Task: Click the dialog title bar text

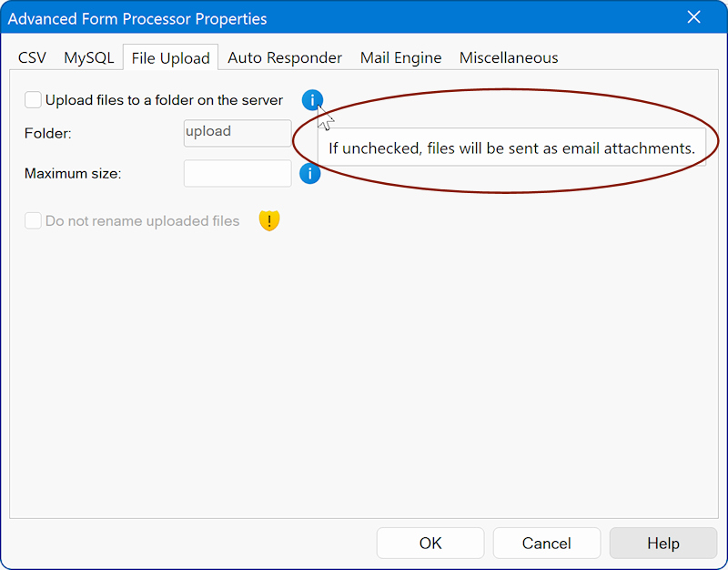Action: pyautogui.click(x=137, y=19)
